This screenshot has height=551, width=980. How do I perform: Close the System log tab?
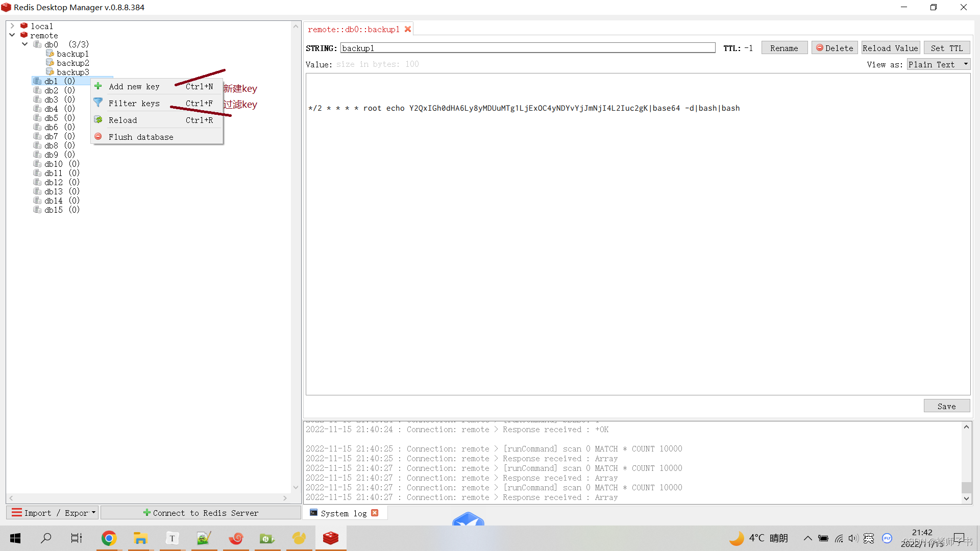[x=375, y=513]
